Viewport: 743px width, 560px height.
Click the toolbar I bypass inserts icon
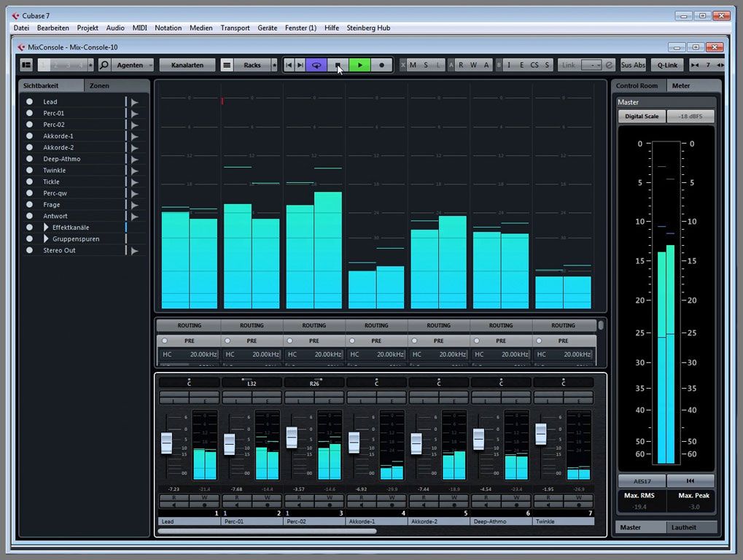pos(509,65)
